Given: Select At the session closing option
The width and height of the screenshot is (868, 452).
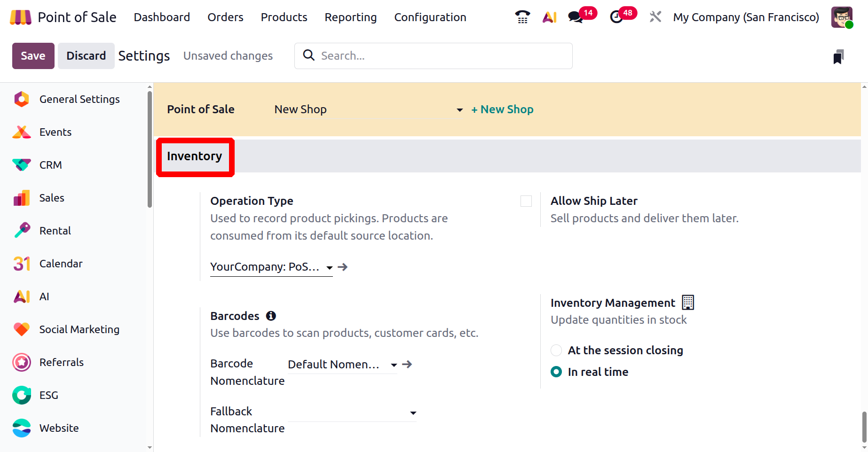Looking at the screenshot, I should tap(556, 351).
